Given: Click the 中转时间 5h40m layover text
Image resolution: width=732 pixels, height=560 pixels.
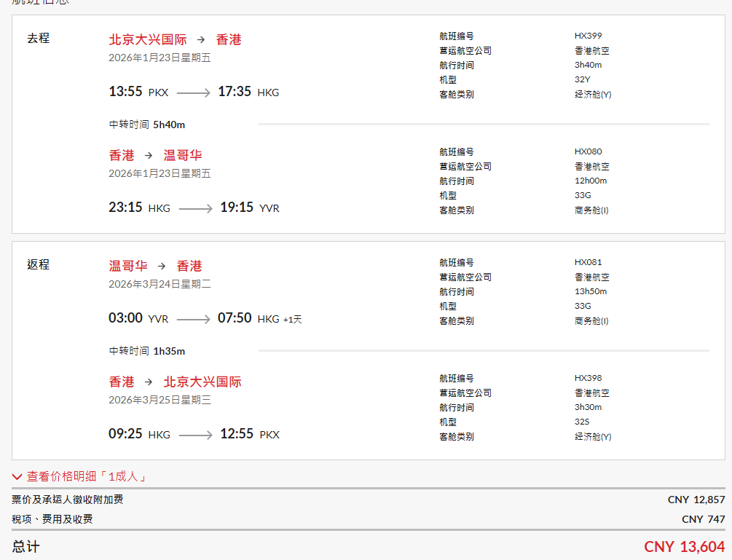Looking at the screenshot, I should (147, 125).
